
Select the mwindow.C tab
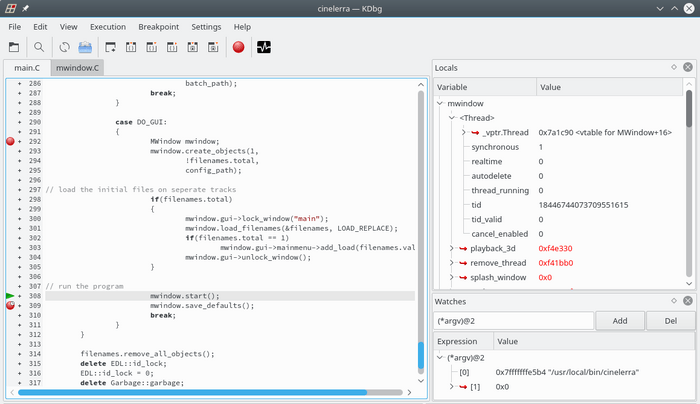[77, 67]
